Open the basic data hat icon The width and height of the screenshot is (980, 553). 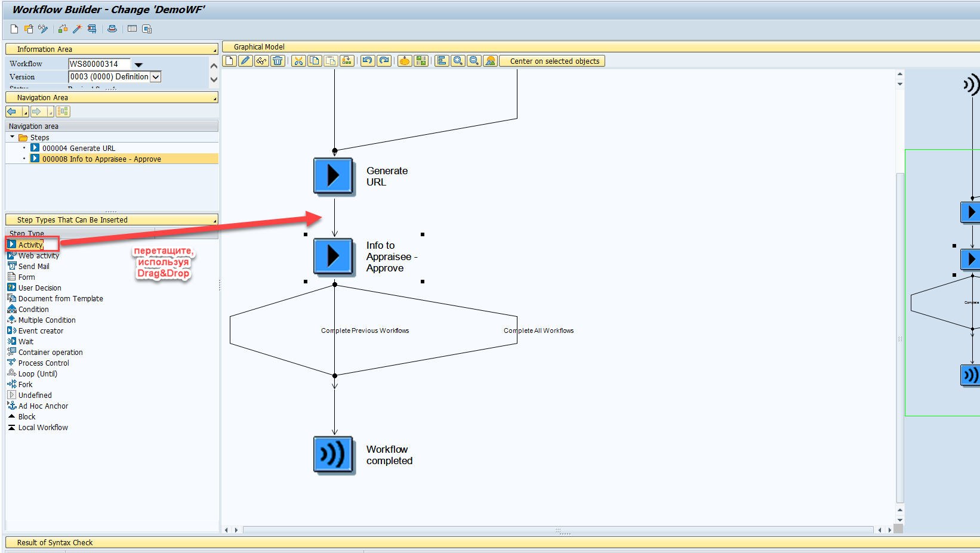click(112, 29)
